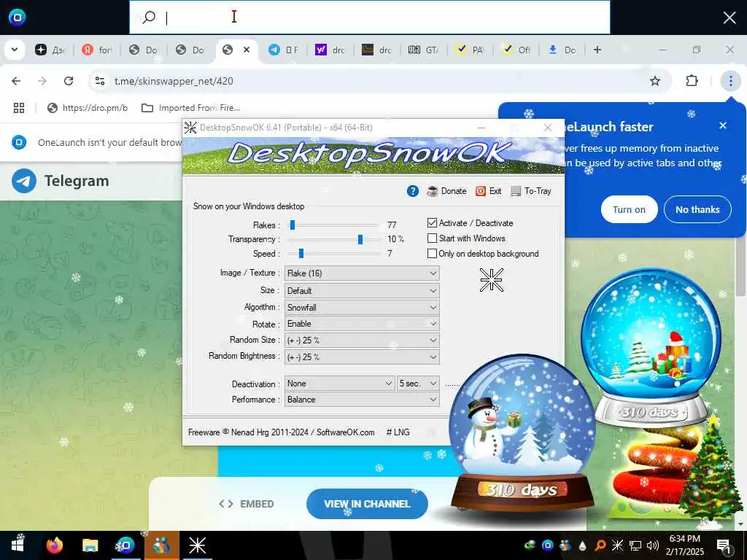This screenshot has width=747, height=560.
Task: Close the active browser tab
Action: tap(247, 50)
